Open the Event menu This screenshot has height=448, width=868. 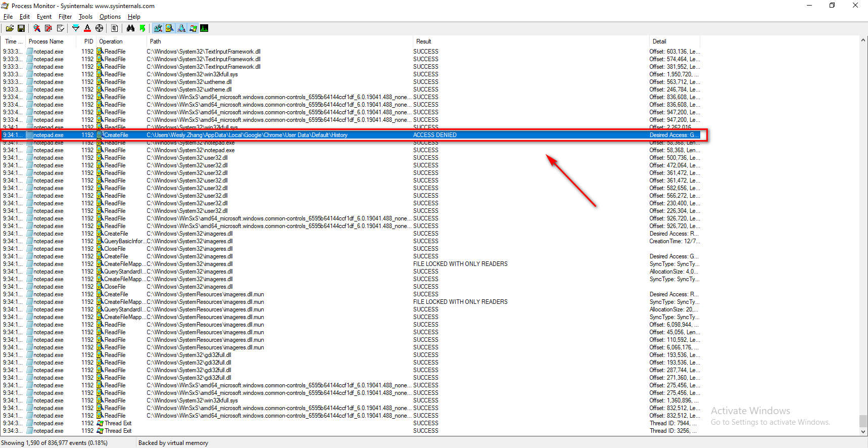tap(44, 17)
